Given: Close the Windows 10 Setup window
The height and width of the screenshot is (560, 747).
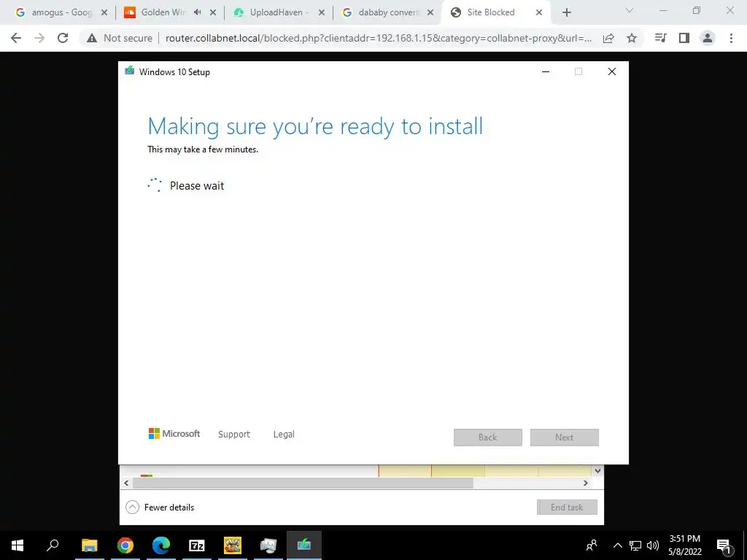Looking at the screenshot, I should [612, 72].
